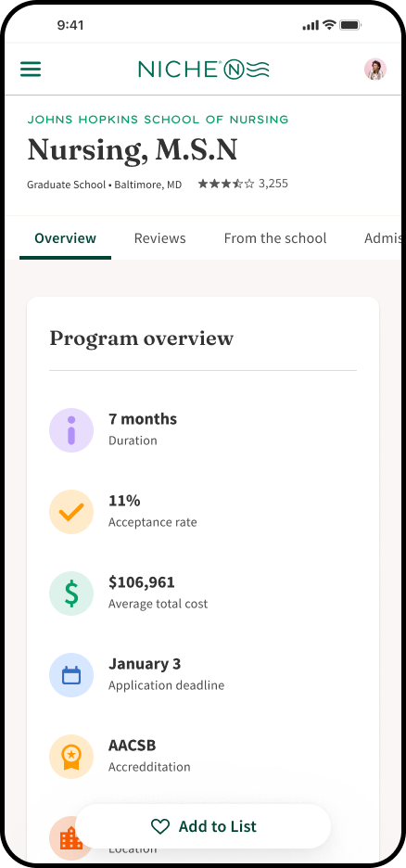Screen dimensions: 406x868
Task: Tap the purple Duration info icon
Action: click(71, 430)
